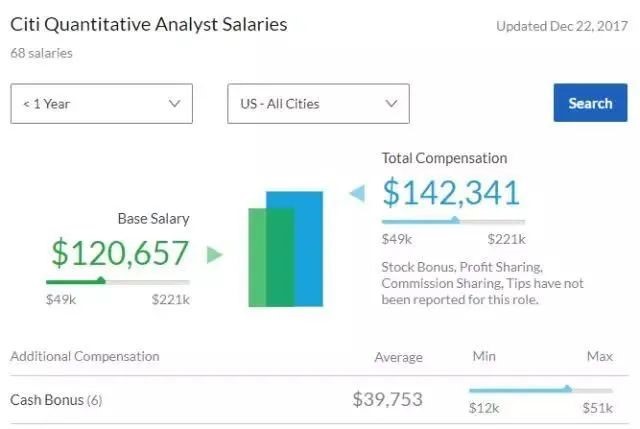Screen dimensions: 640x429
Task: Click the base salary range slider
Action: click(x=118, y=281)
